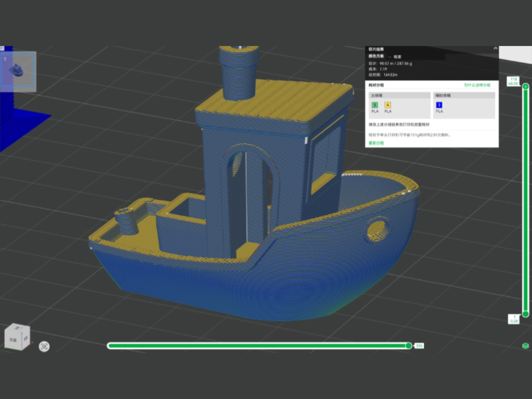Click the horizontal move slider handle
The width and height of the screenshot is (532, 399).
pos(408,346)
